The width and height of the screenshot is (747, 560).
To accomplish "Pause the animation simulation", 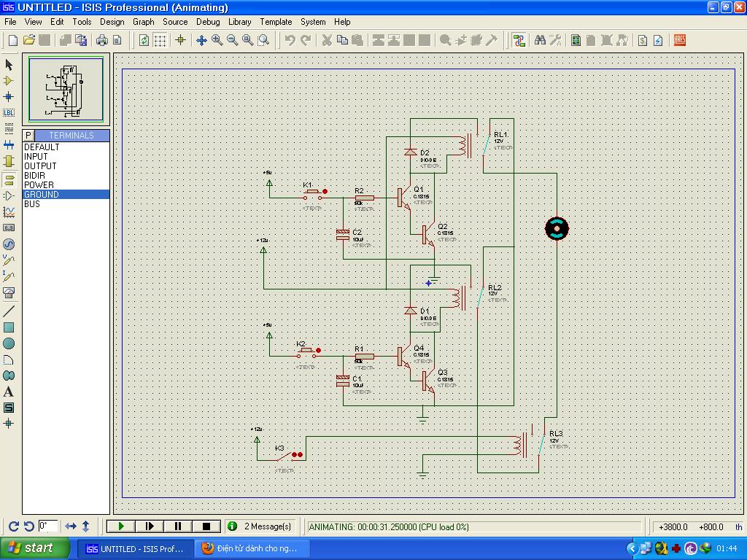I will click(x=178, y=526).
